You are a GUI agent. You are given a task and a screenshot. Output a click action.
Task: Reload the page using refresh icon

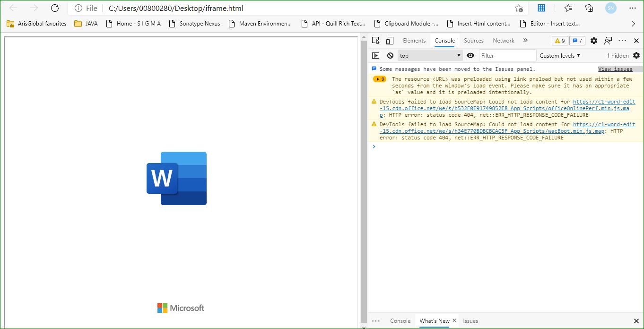pos(55,8)
